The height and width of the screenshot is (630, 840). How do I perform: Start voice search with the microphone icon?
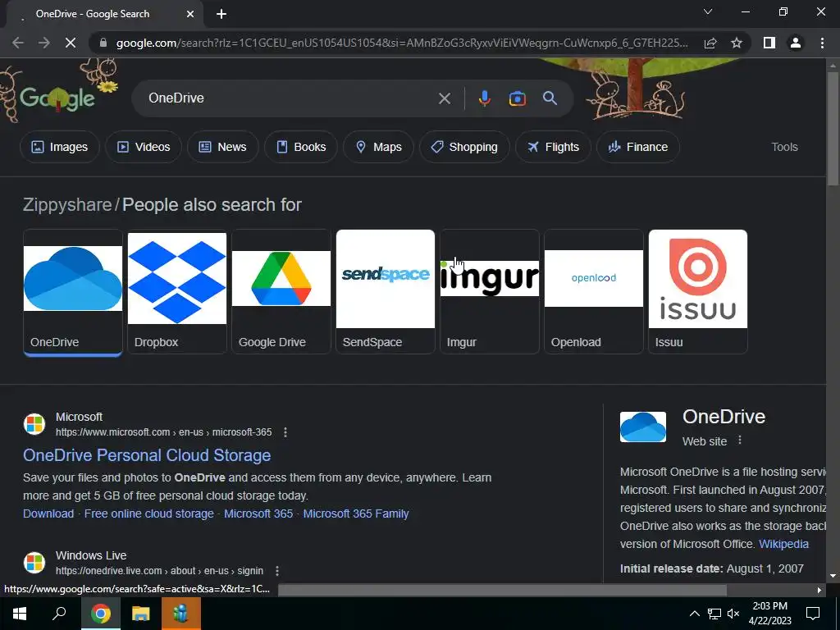(x=484, y=98)
